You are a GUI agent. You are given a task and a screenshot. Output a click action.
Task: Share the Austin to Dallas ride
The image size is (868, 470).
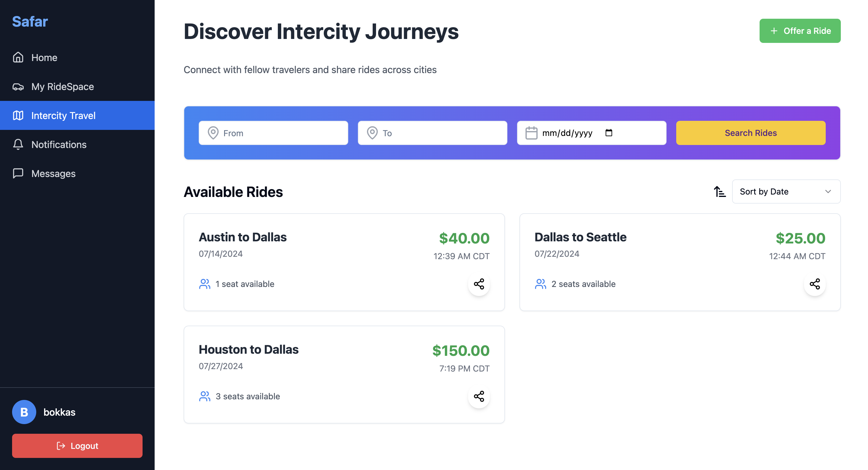pos(479,284)
